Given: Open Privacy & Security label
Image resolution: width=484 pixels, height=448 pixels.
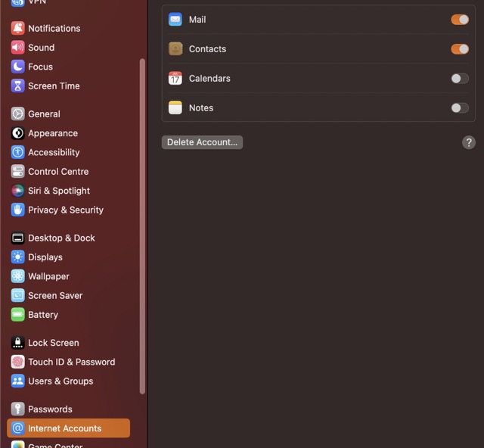Looking at the screenshot, I should (66, 210).
